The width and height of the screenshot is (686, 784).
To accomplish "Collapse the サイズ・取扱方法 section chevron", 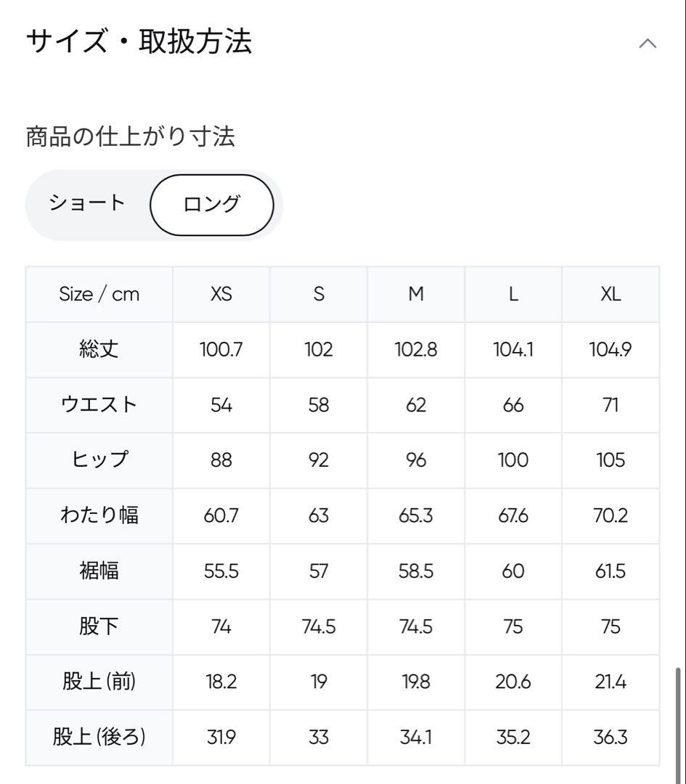I will click(648, 44).
